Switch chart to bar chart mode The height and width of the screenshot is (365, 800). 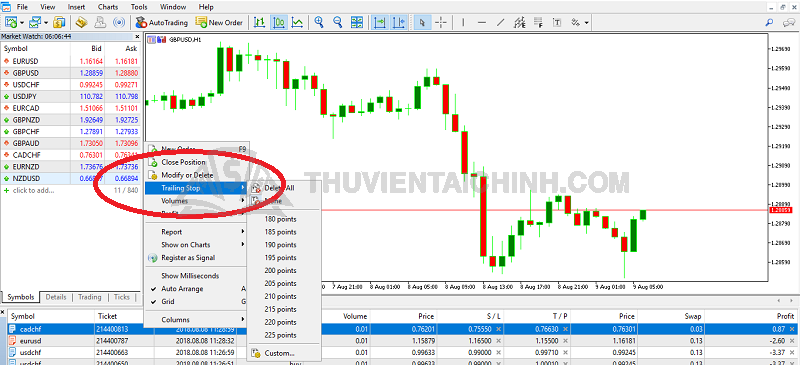(x=260, y=22)
